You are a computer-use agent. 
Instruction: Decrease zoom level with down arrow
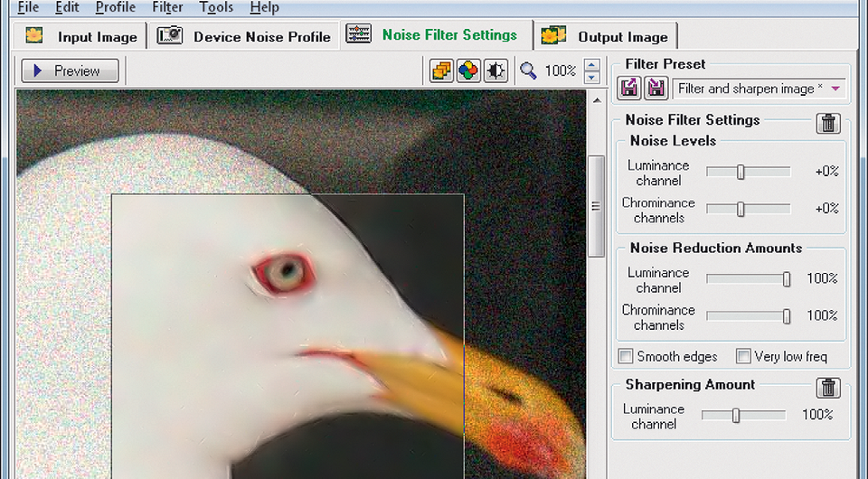click(x=592, y=77)
